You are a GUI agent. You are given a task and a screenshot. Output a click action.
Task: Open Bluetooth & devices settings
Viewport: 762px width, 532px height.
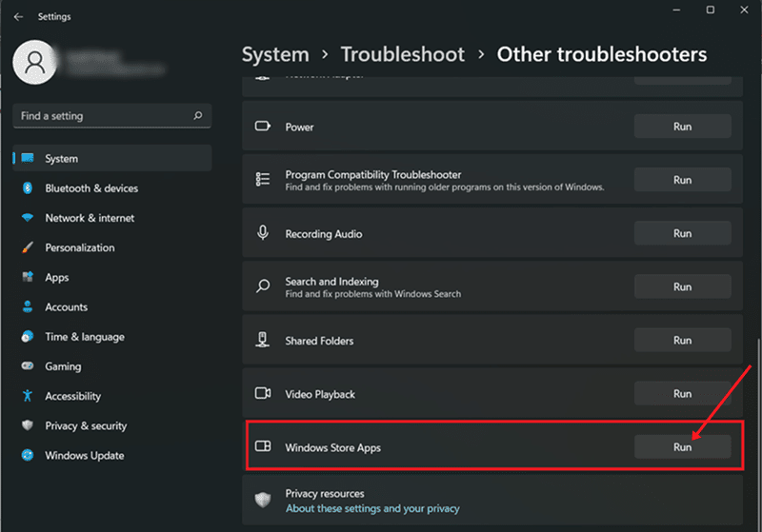click(91, 188)
